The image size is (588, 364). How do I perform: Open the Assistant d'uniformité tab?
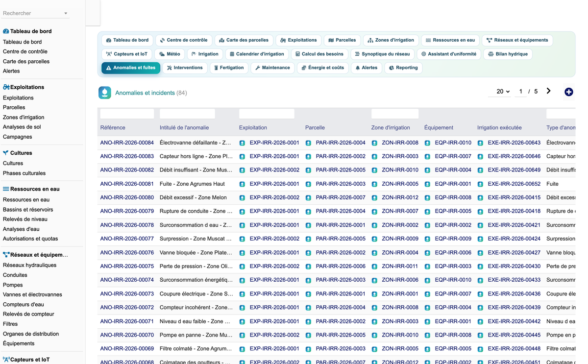point(449,54)
